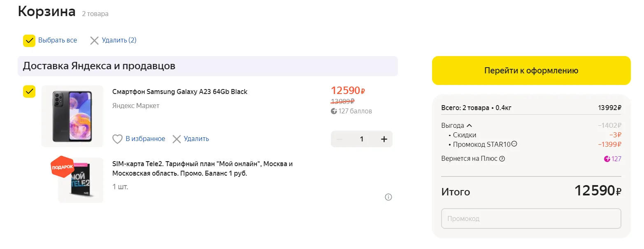The image size is (644, 249).
Task: Click the Tele2 SIM-card gift thumbnail
Action: pos(80,181)
